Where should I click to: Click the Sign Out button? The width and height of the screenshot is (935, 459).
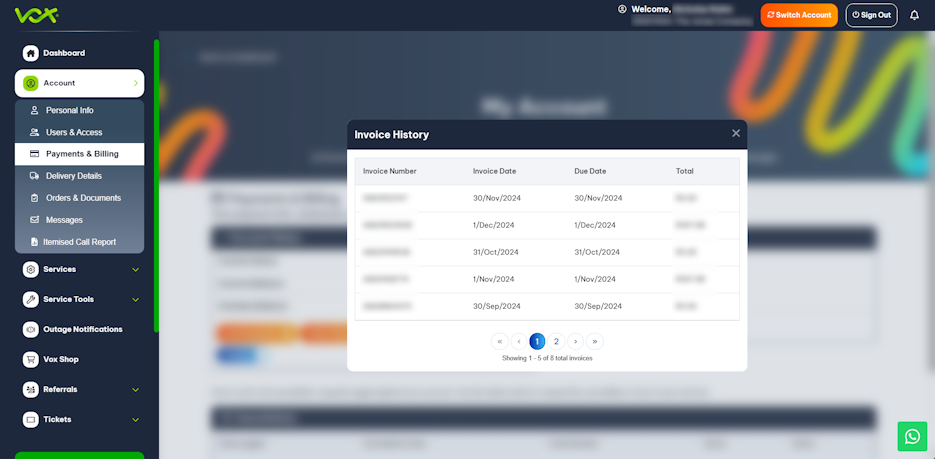click(871, 15)
